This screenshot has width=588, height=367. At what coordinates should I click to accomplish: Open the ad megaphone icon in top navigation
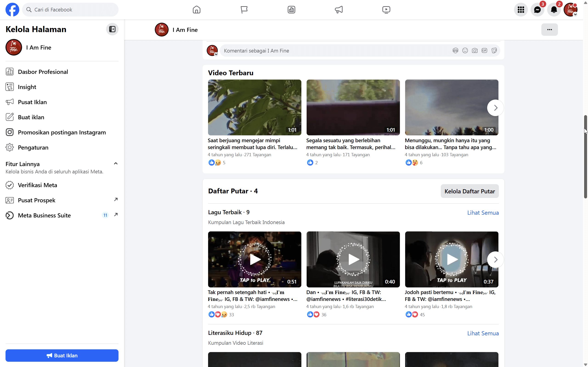tap(339, 9)
